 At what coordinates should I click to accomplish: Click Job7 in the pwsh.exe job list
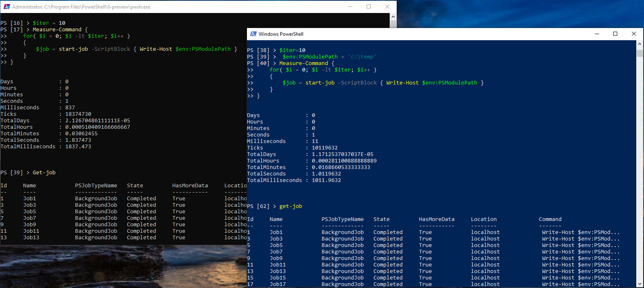click(30, 218)
